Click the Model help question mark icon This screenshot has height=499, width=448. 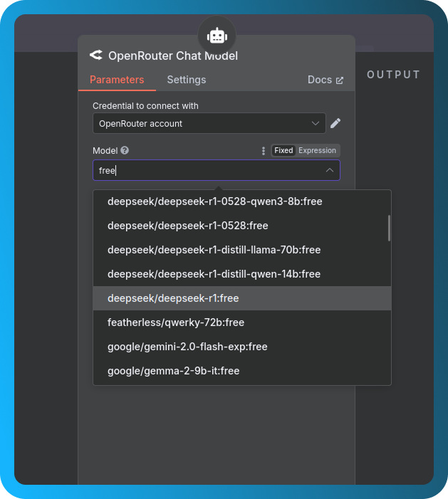coord(125,151)
